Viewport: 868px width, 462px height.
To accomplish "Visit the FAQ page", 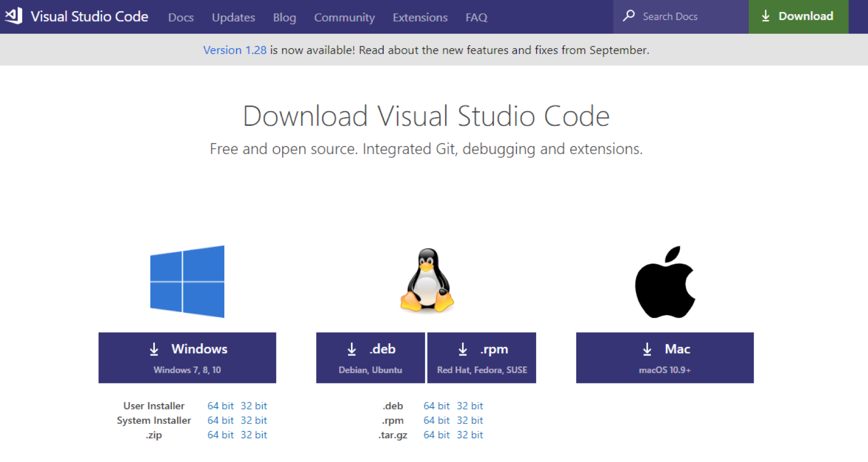I will coord(476,17).
